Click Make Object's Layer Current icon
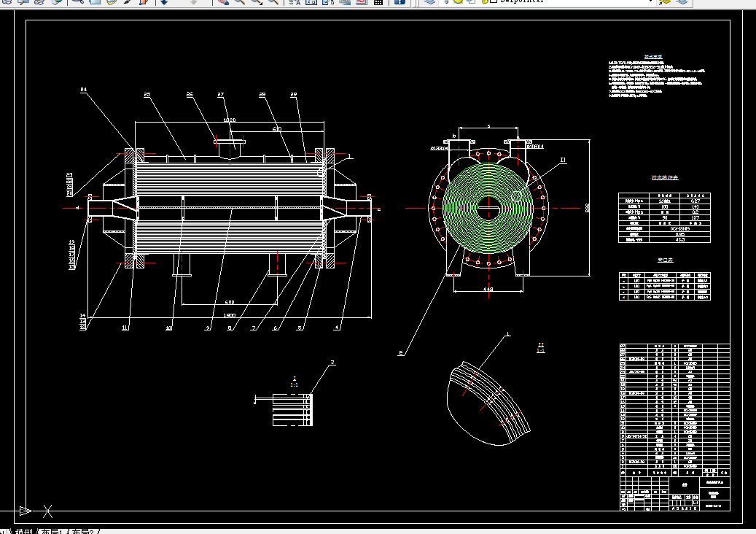The height and width of the screenshot is (534, 756). [666, 1]
